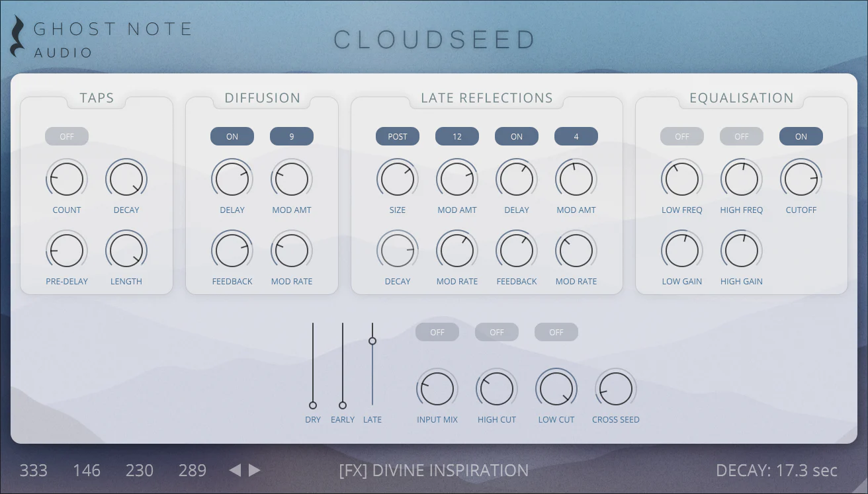Click the line count selector showing 12
The image size is (868, 494).
pyautogui.click(x=457, y=136)
